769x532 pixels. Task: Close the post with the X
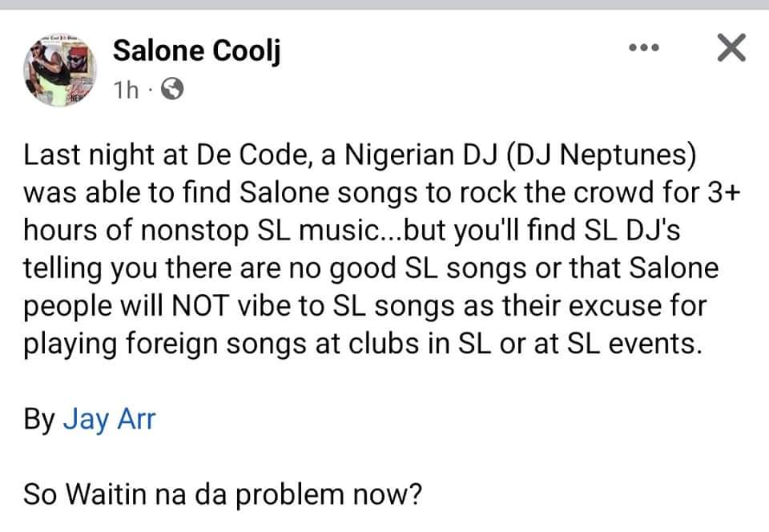730,49
